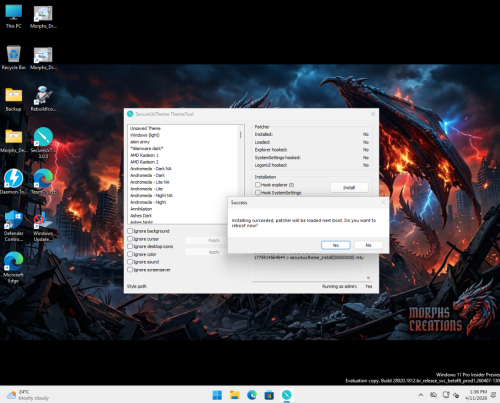Select the Recycle Bin desktop icon

coord(13,58)
